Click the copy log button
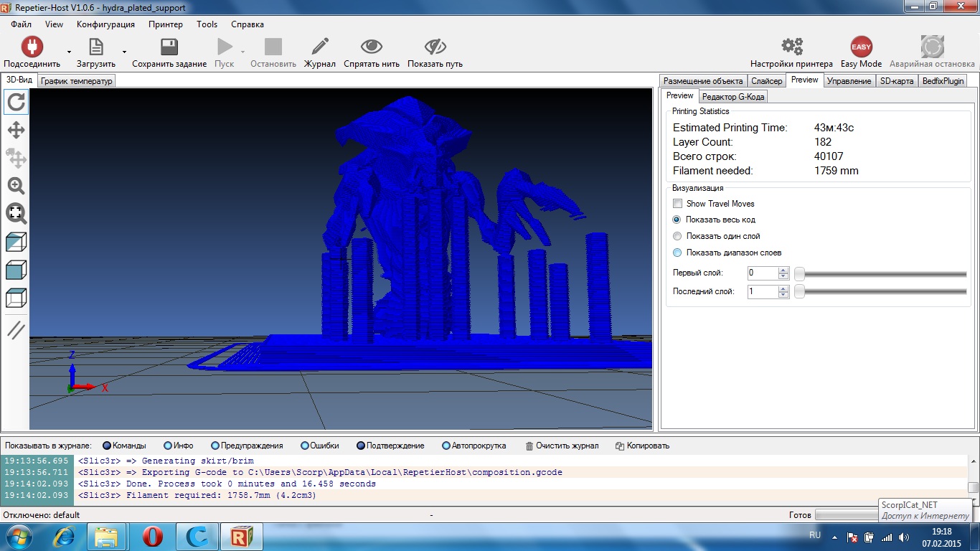The width and height of the screenshot is (980, 551). [642, 446]
